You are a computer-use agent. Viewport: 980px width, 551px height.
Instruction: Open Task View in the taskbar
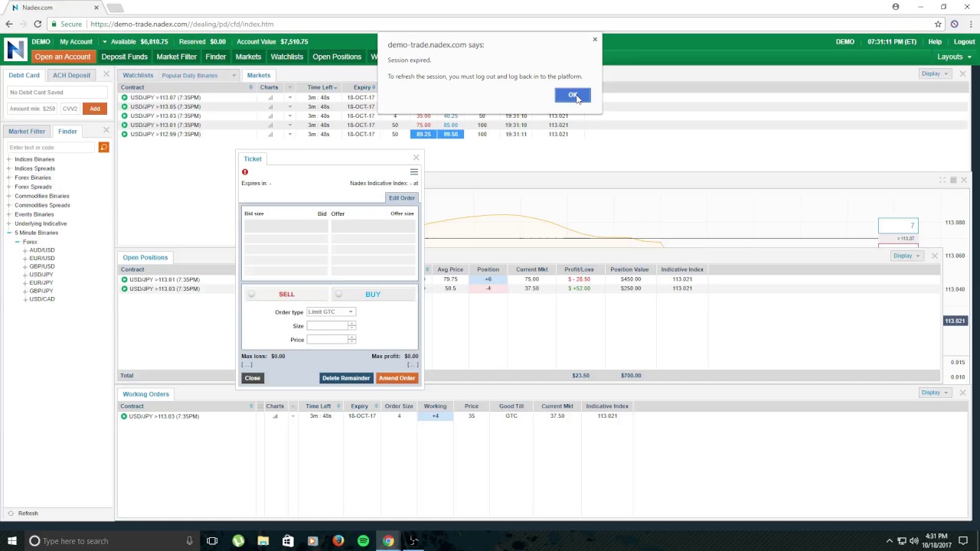[212, 541]
